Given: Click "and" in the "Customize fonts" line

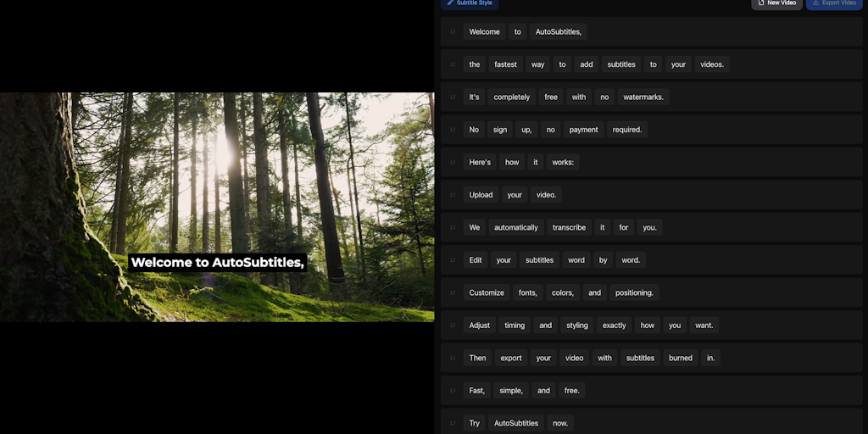Looking at the screenshot, I should [594, 292].
